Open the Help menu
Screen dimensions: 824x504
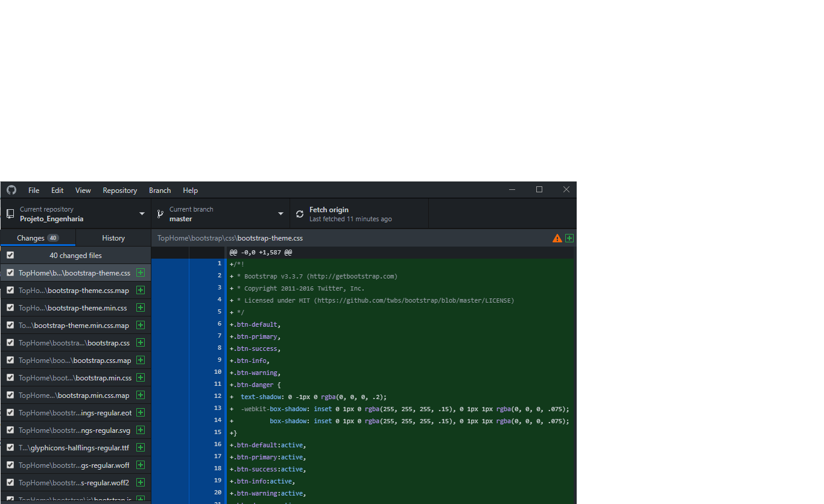(190, 190)
